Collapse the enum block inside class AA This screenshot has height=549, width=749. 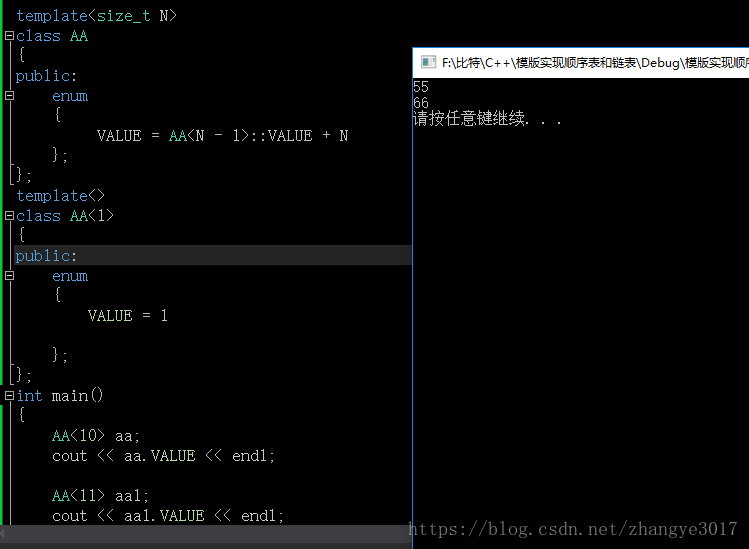pyautogui.click(x=9, y=96)
